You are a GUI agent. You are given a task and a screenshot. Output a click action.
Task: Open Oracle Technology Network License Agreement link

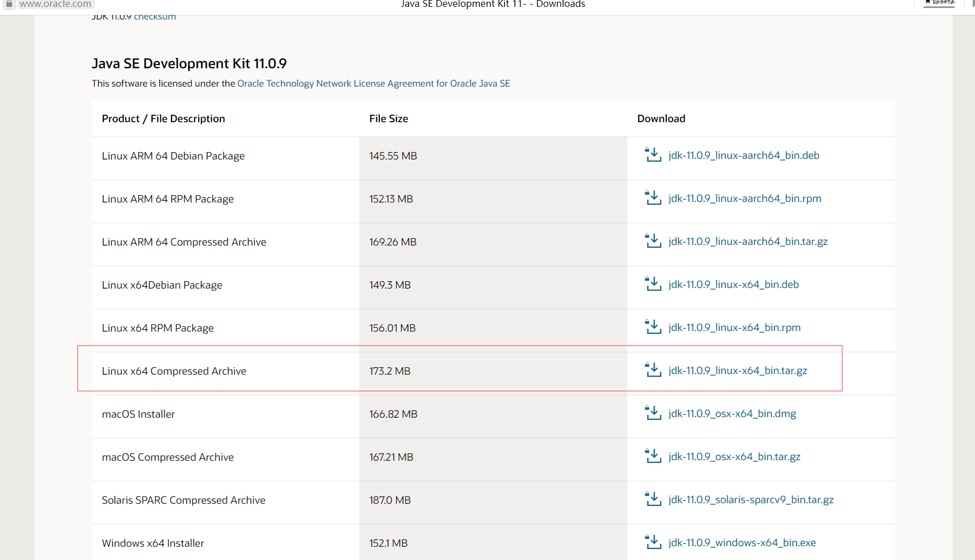point(374,83)
